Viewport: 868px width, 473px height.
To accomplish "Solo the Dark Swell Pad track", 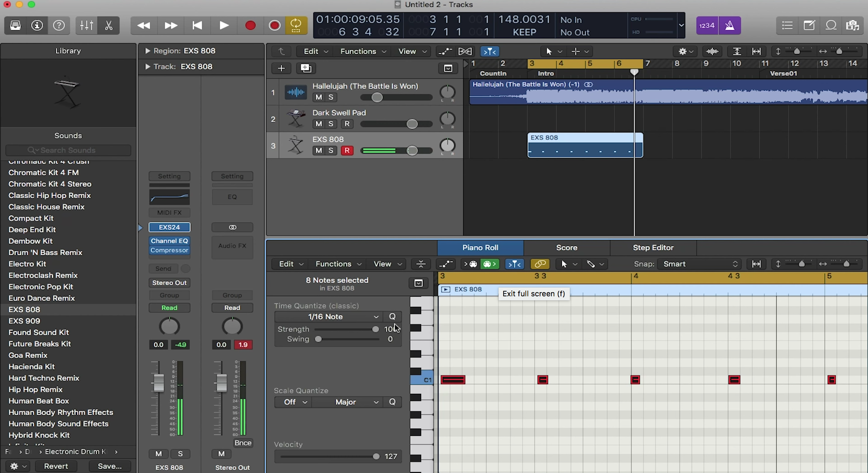I will click(x=330, y=123).
